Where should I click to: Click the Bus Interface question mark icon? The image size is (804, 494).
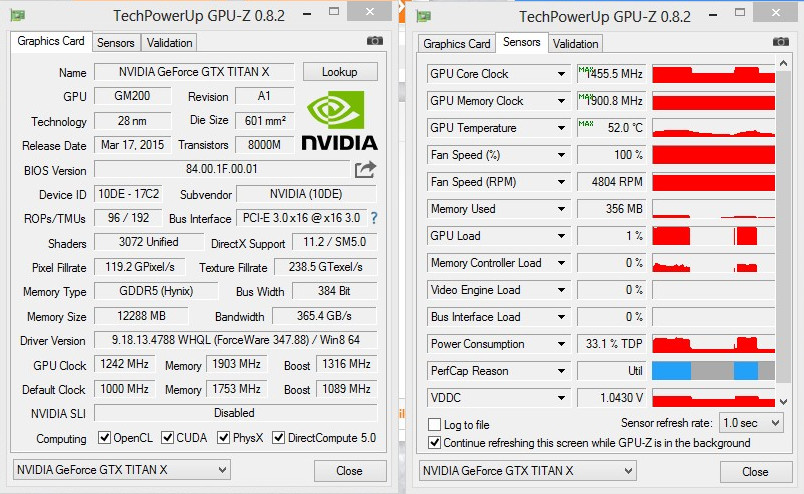[x=374, y=218]
